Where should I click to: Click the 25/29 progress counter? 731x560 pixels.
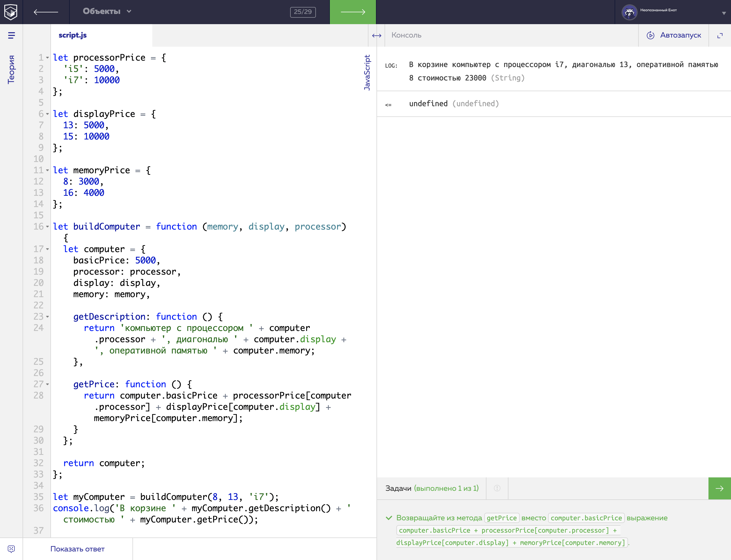pos(303,12)
